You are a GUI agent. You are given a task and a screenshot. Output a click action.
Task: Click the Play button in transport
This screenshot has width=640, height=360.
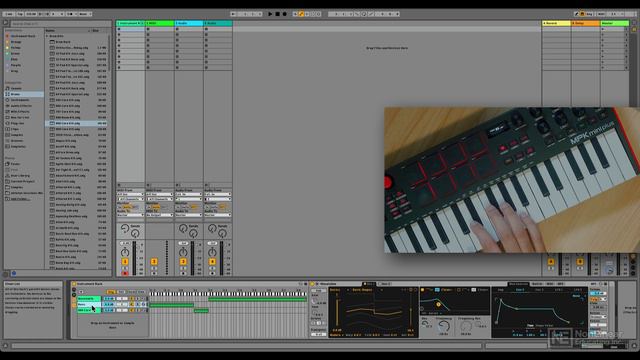(270, 14)
